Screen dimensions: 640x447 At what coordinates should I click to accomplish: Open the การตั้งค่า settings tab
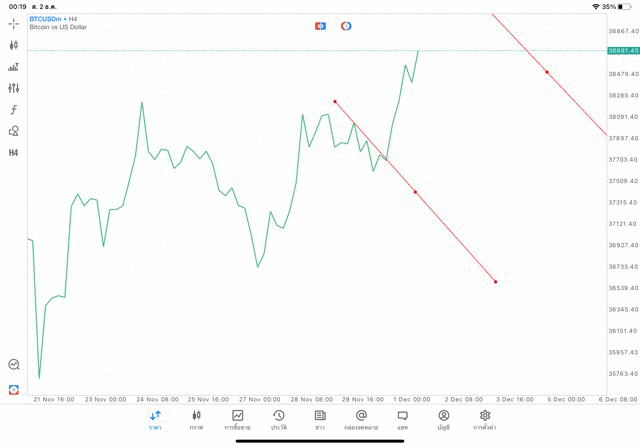485,419
